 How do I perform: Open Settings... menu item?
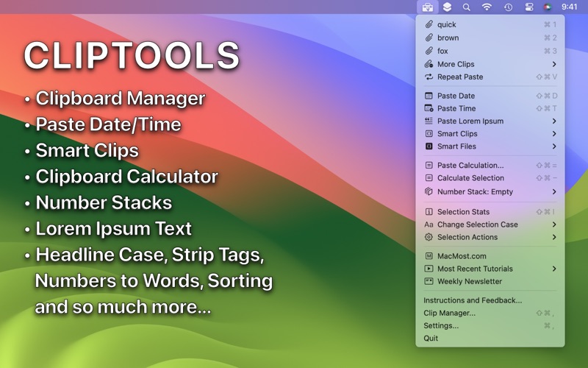click(x=490, y=325)
